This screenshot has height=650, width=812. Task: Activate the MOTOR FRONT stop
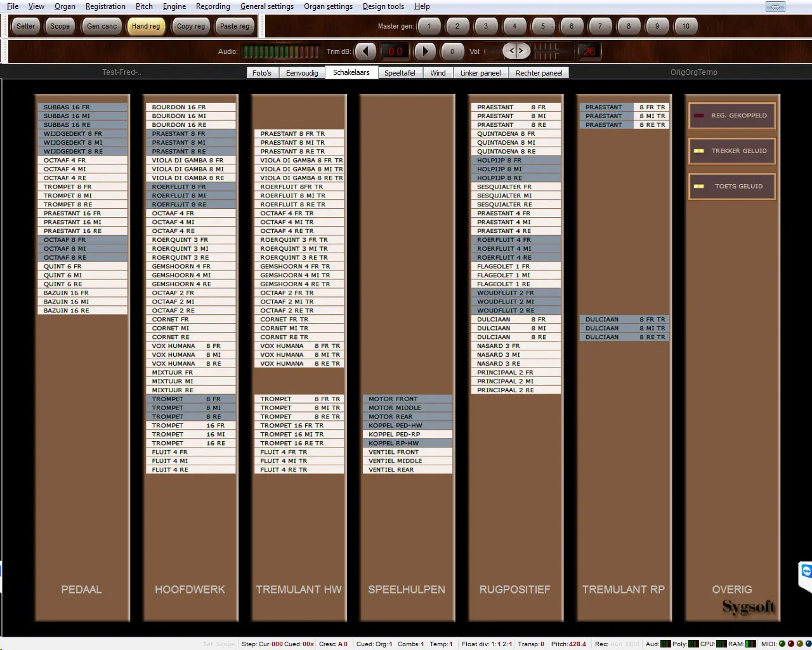(407, 399)
